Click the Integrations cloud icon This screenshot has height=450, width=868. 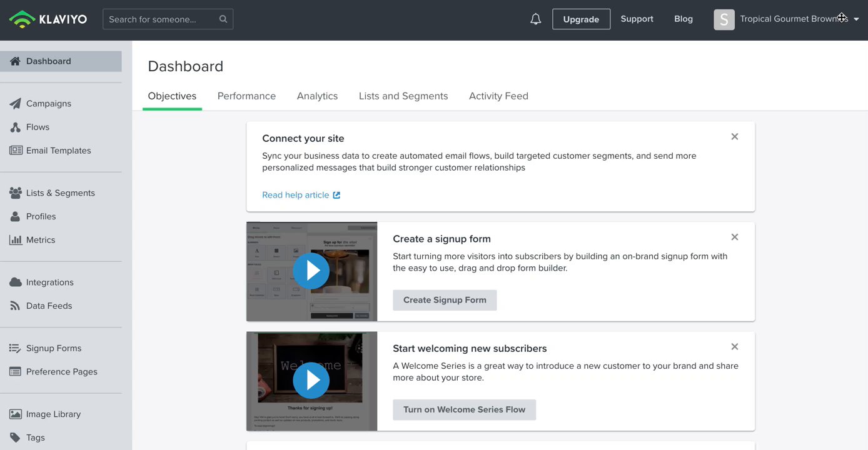point(16,282)
